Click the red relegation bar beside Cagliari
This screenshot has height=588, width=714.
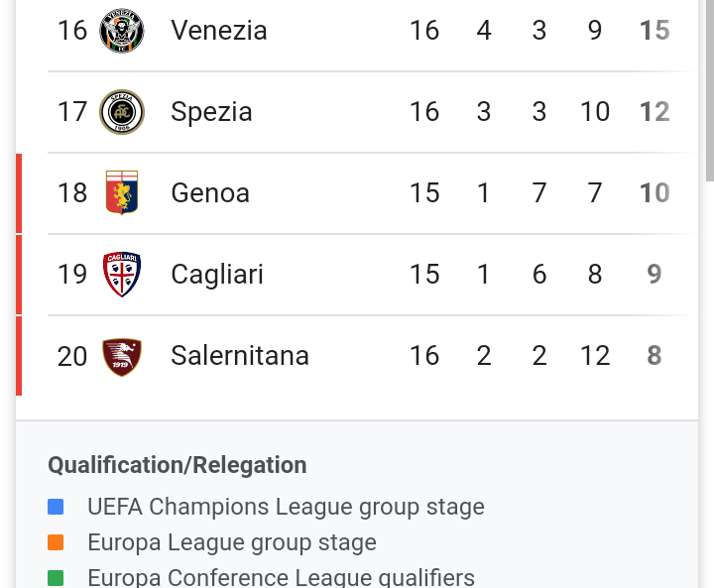tap(19, 275)
